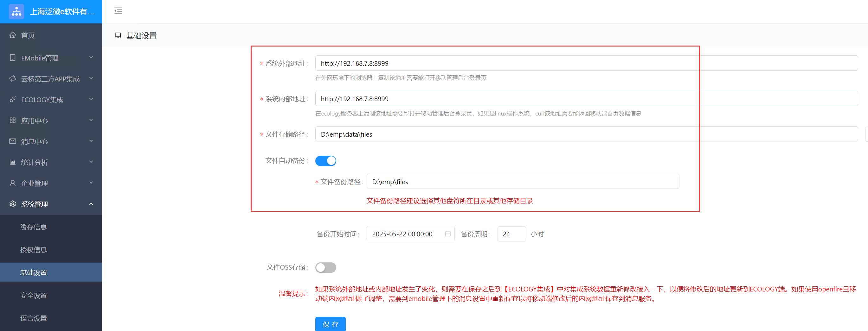Click the 基础设置 page heading
Viewport: 868px width, 331px height.
tap(142, 36)
